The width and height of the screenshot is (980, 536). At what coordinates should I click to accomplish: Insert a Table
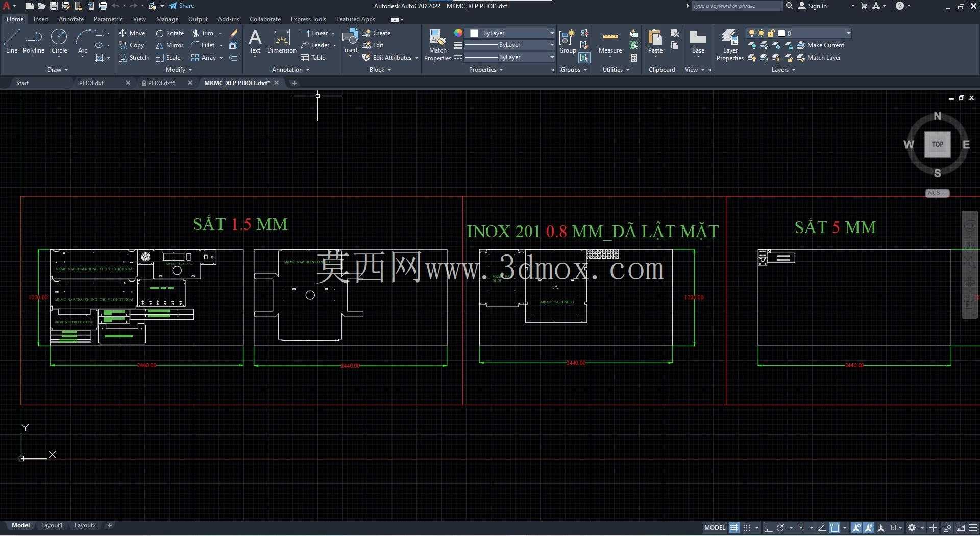click(x=313, y=58)
